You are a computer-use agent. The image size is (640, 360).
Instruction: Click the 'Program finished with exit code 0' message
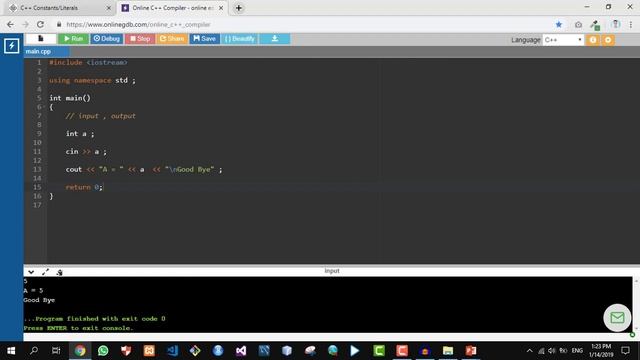tap(94, 319)
